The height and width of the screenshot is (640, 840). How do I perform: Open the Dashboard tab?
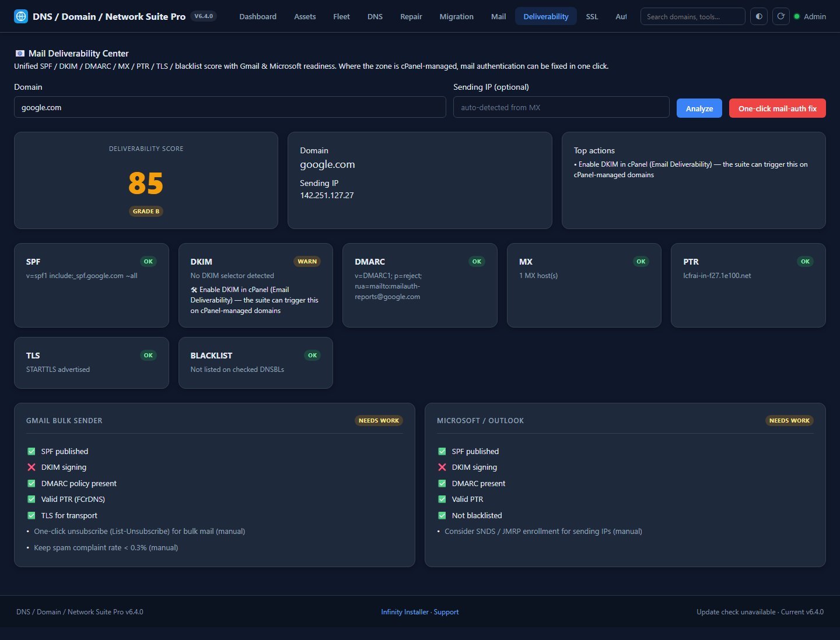tap(258, 16)
